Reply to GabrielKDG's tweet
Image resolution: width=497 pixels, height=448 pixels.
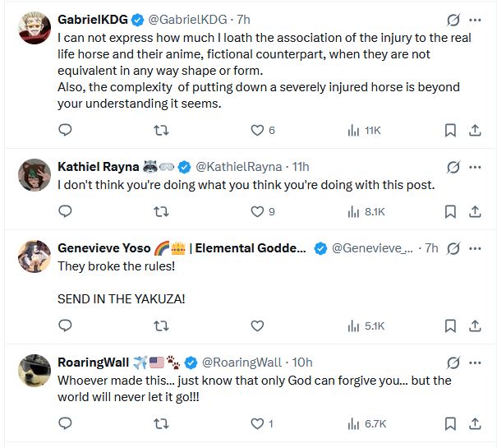click(65, 130)
